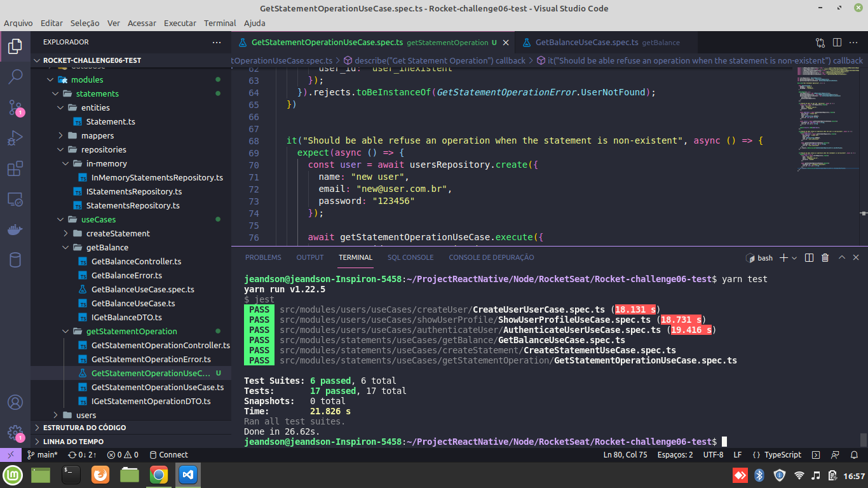Open GetBalanceController.ts in the explorer
Image resolution: width=868 pixels, height=488 pixels.
click(x=136, y=261)
